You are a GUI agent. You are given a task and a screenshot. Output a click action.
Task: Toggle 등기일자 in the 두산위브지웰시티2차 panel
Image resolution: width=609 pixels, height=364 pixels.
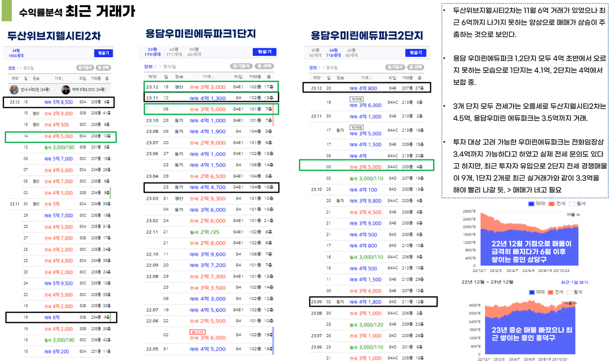pyautogui.click(x=85, y=68)
